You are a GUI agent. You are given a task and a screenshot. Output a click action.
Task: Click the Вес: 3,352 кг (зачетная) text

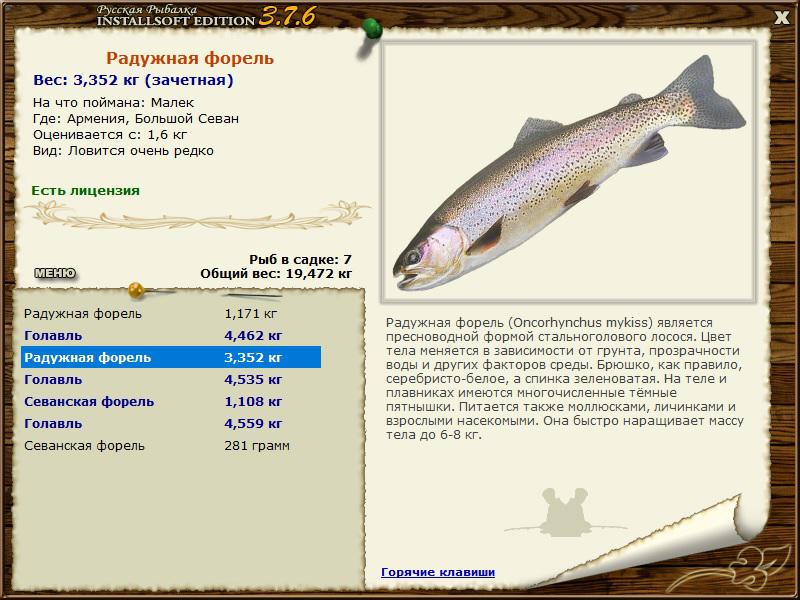click(133, 80)
